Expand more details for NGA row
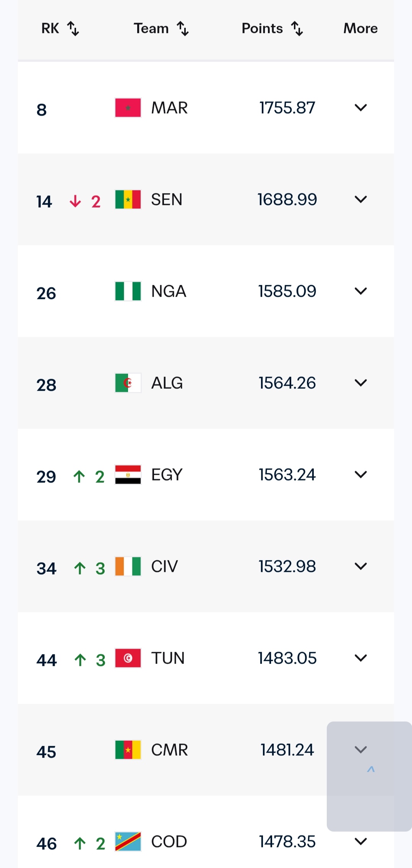This screenshot has width=412, height=868. 361,291
